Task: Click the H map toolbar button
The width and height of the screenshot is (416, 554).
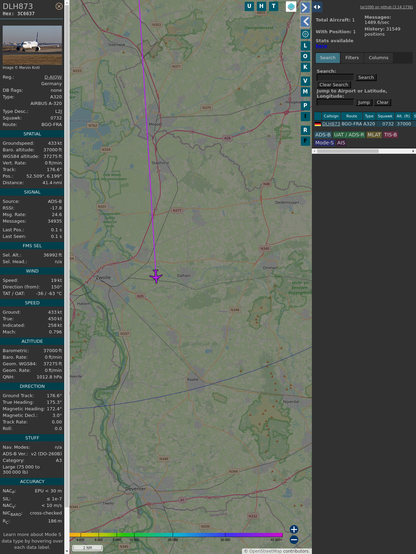Action: [x=262, y=6]
